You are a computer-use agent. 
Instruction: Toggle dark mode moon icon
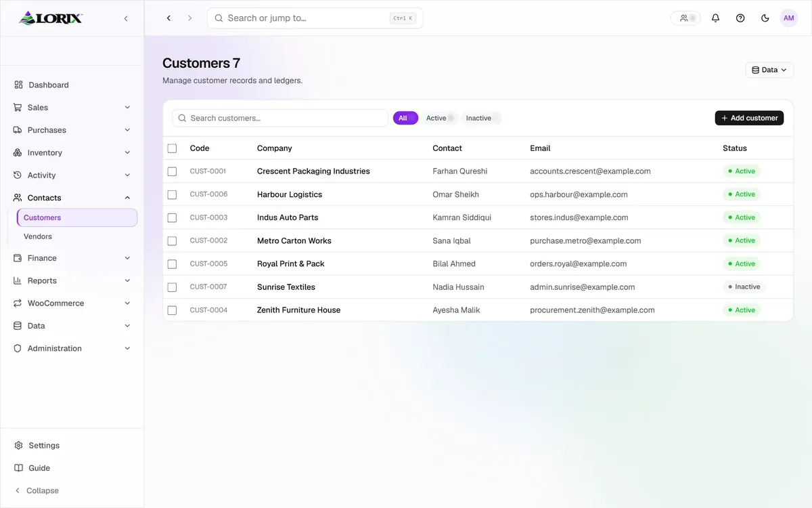pyautogui.click(x=765, y=18)
